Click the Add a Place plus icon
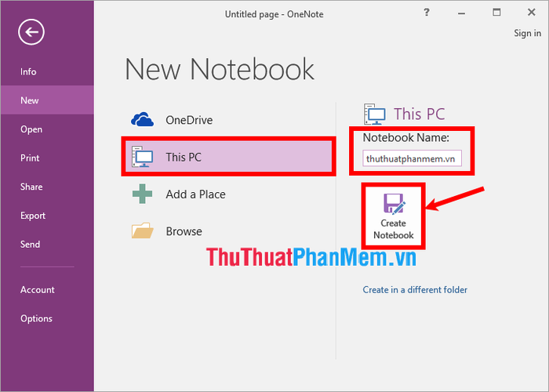 click(142, 194)
